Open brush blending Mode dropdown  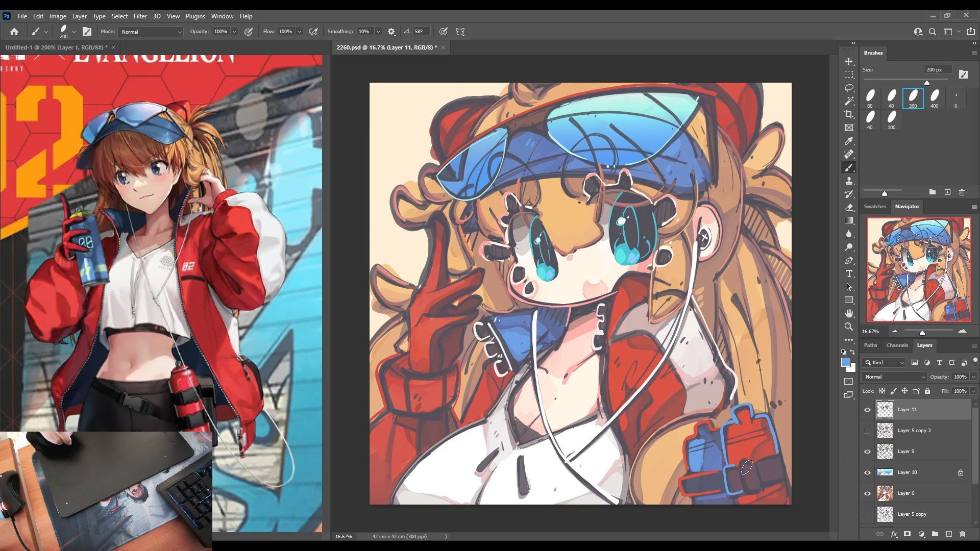151,32
